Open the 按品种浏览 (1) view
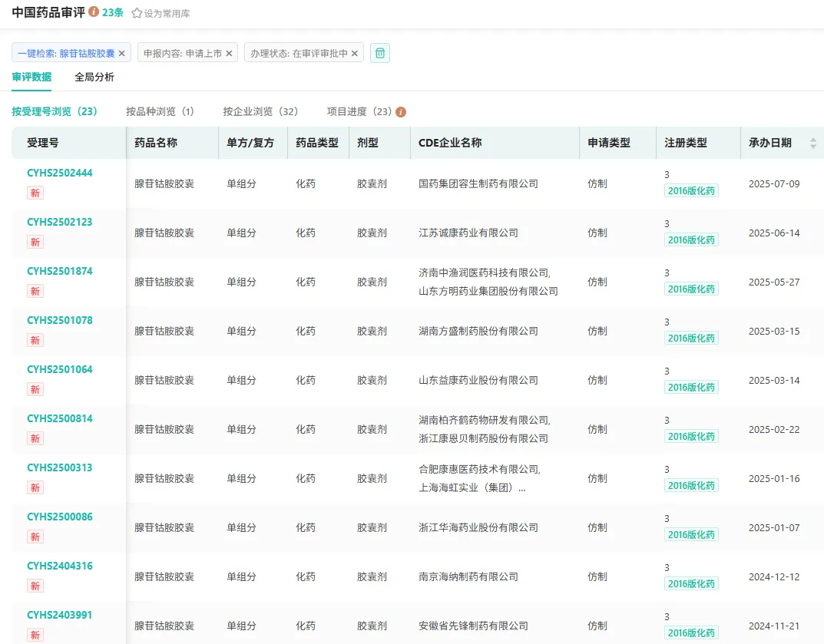 (x=160, y=111)
